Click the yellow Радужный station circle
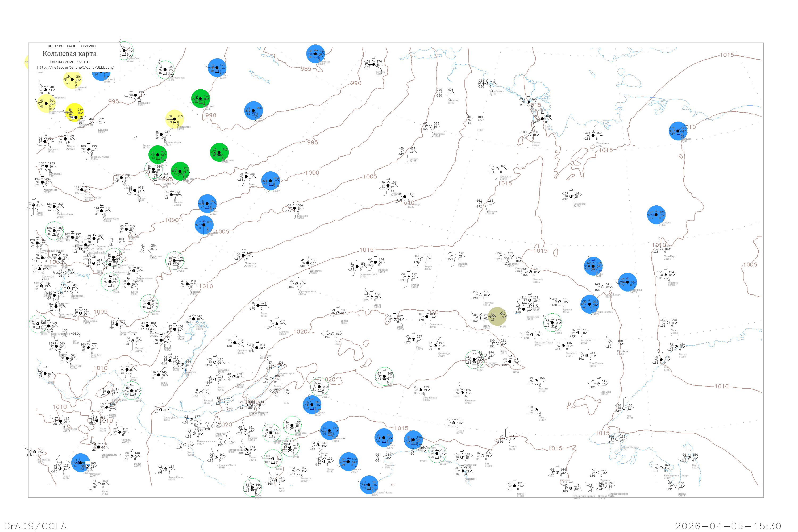 (x=72, y=80)
